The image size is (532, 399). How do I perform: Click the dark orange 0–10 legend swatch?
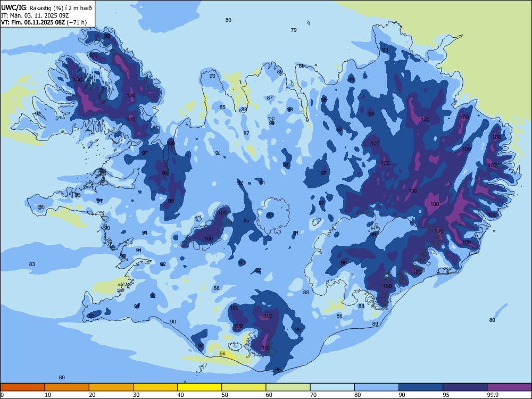coord(22,387)
